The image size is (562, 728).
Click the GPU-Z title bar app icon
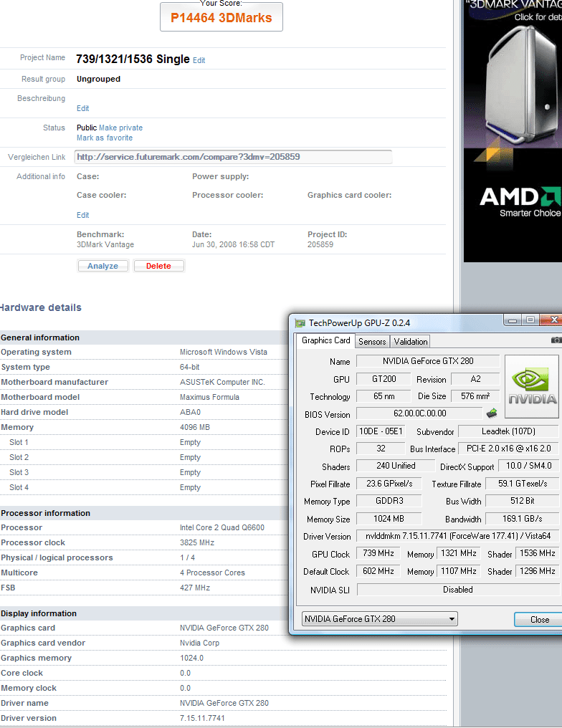coord(300,322)
